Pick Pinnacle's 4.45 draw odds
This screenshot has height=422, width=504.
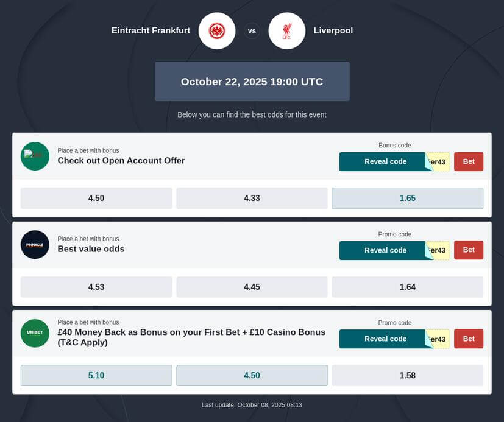tap(252, 287)
